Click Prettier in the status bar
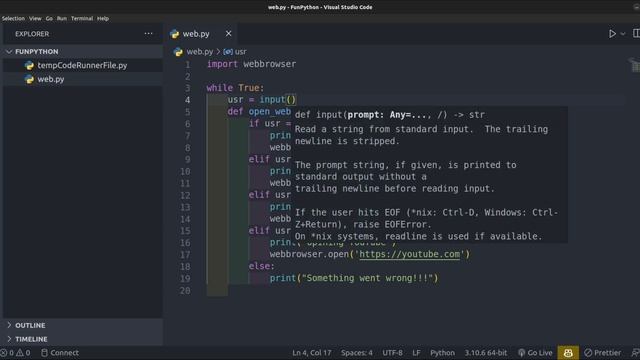640x360 pixels. [602, 353]
